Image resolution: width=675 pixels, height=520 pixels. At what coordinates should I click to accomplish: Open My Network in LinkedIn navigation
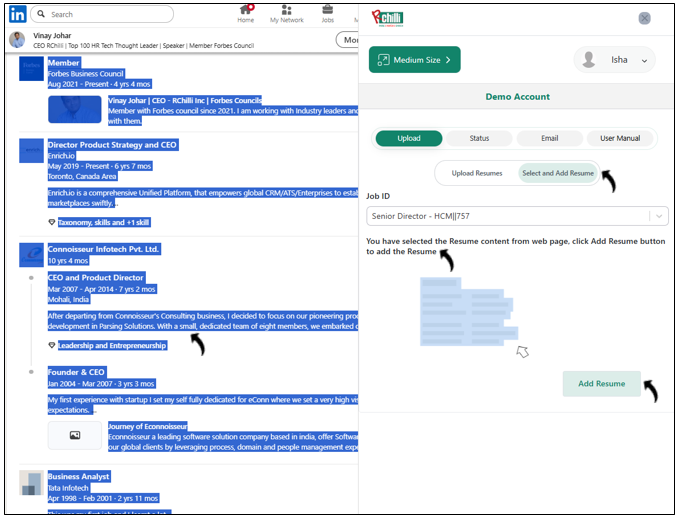pyautogui.click(x=287, y=13)
